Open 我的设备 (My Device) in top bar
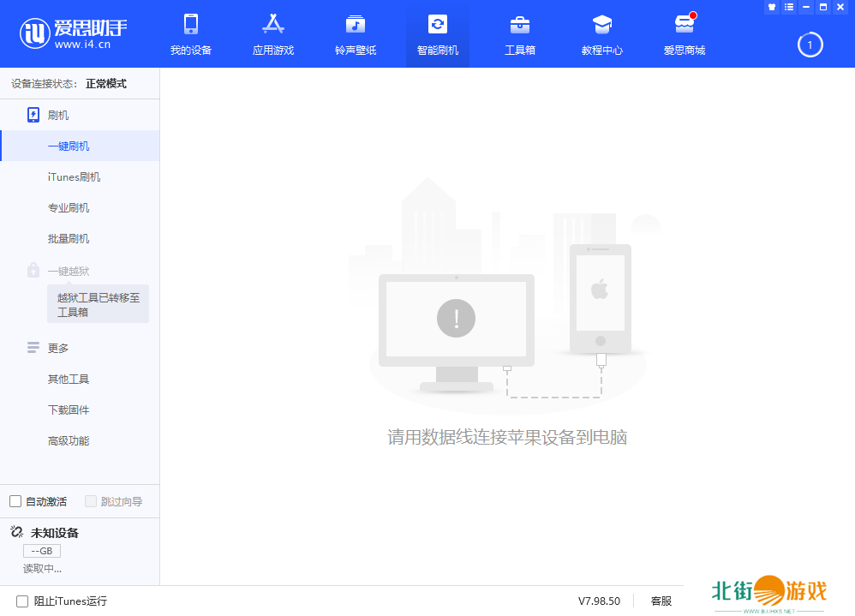The image size is (855, 616). [x=190, y=34]
